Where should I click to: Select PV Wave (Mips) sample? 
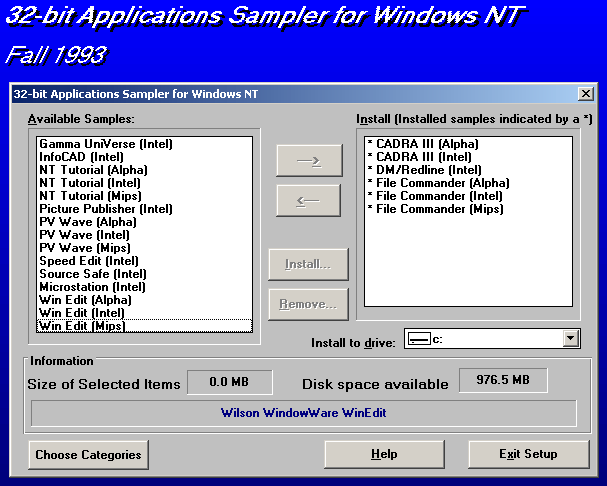point(144,248)
